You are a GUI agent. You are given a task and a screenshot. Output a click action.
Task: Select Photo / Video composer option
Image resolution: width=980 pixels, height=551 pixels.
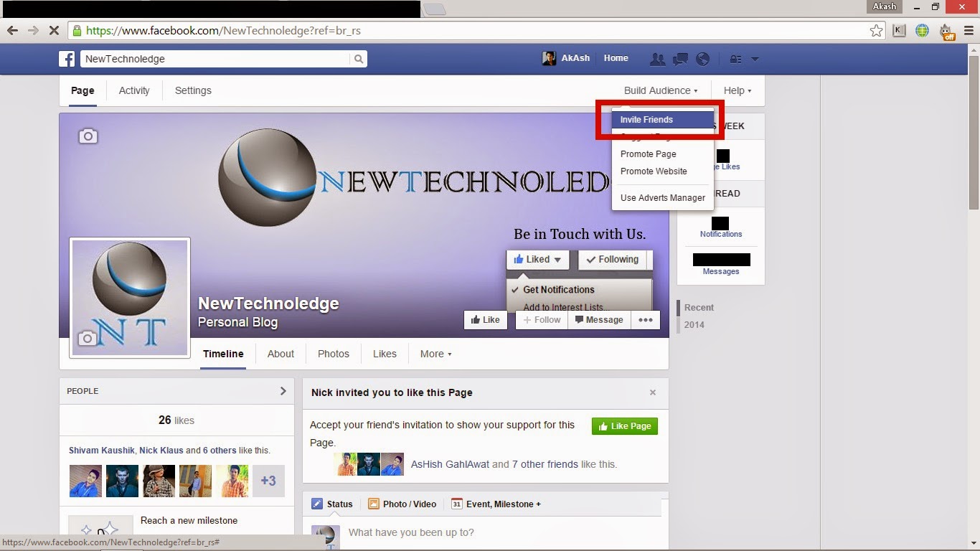[x=402, y=504]
